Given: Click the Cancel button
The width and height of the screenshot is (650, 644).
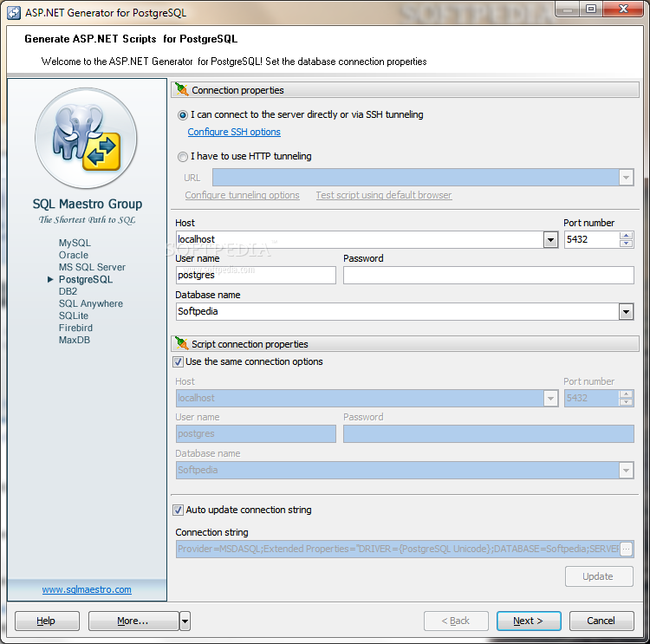Looking at the screenshot, I should tap(601, 621).
